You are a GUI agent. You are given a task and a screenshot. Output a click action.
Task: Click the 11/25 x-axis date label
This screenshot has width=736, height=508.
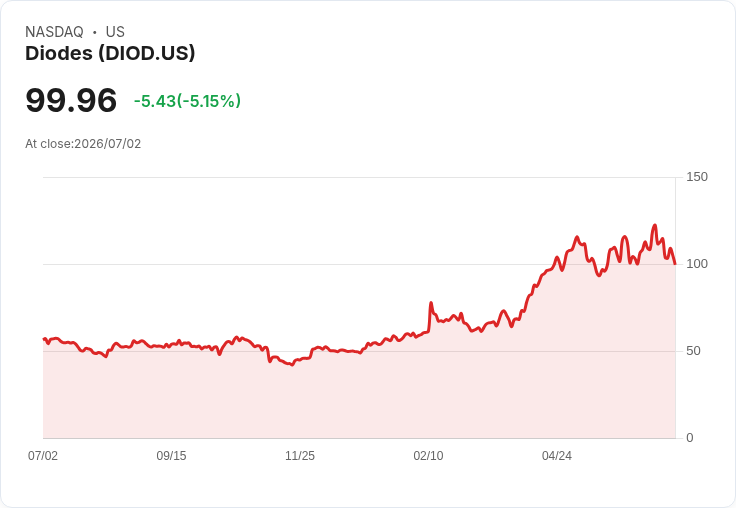300,455
